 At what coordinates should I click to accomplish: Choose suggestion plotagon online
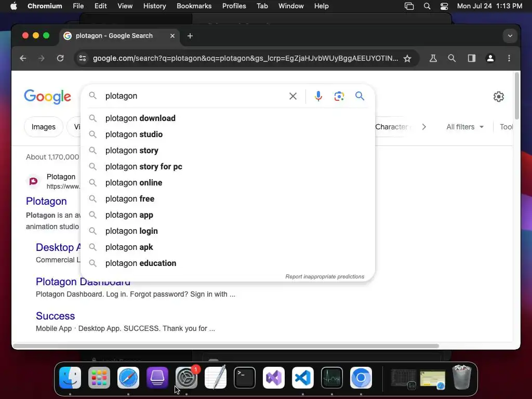228,182
